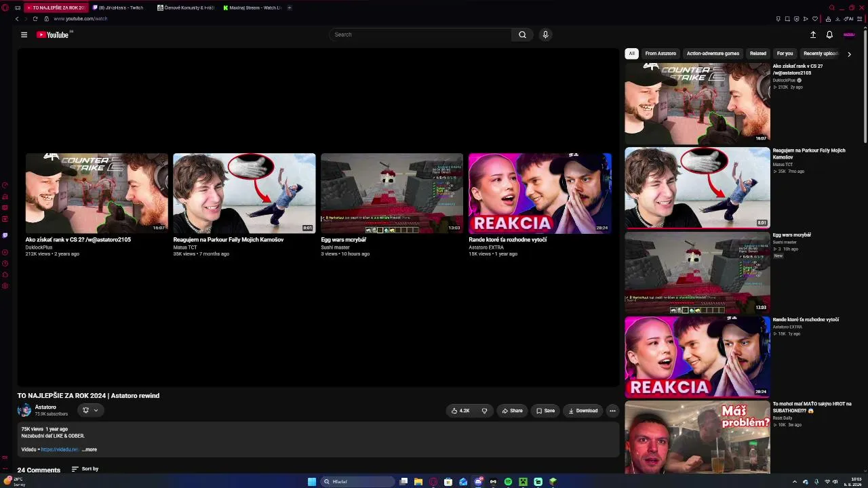This screenshot has width=868, height=488.
Task: Dislike the video with thumbs down
Action: [x=484, y=411]
